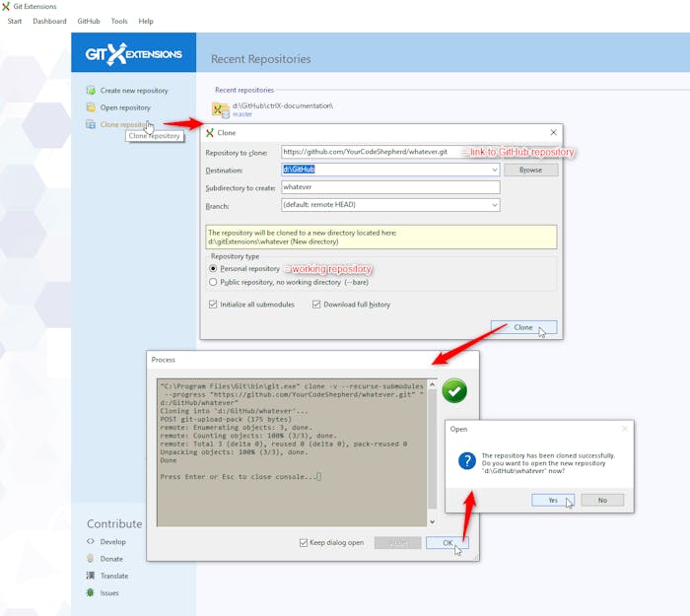Screen dimensions: 690x616
Task: Click Create new repository link
Action: (134, 91)
